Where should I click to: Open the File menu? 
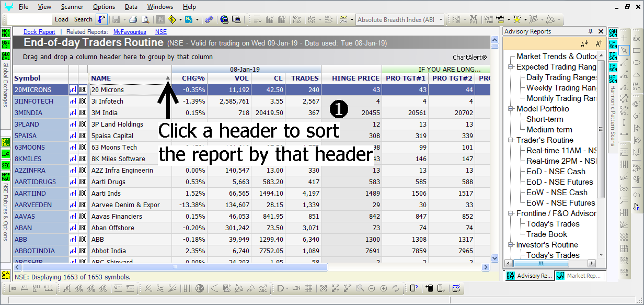24,7
